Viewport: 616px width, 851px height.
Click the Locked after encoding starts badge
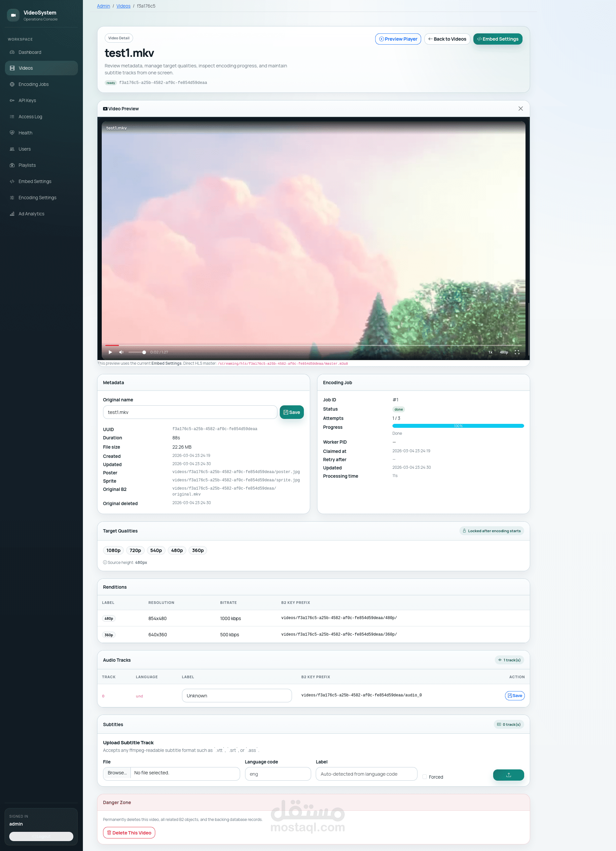tap(492, 531)
